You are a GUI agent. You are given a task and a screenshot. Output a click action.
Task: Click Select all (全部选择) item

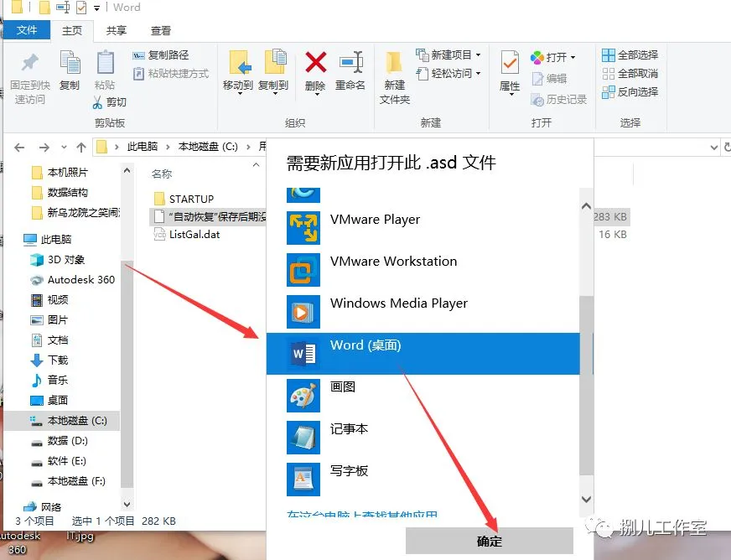[x=630, y=55]
